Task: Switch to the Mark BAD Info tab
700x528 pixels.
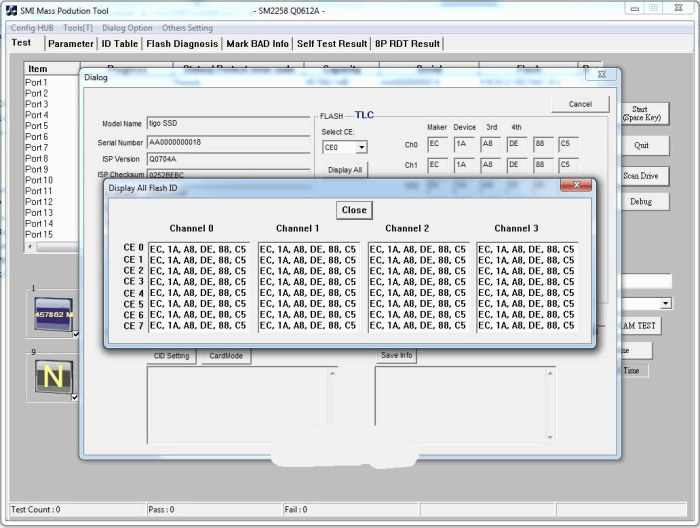Action: (257, 44)
